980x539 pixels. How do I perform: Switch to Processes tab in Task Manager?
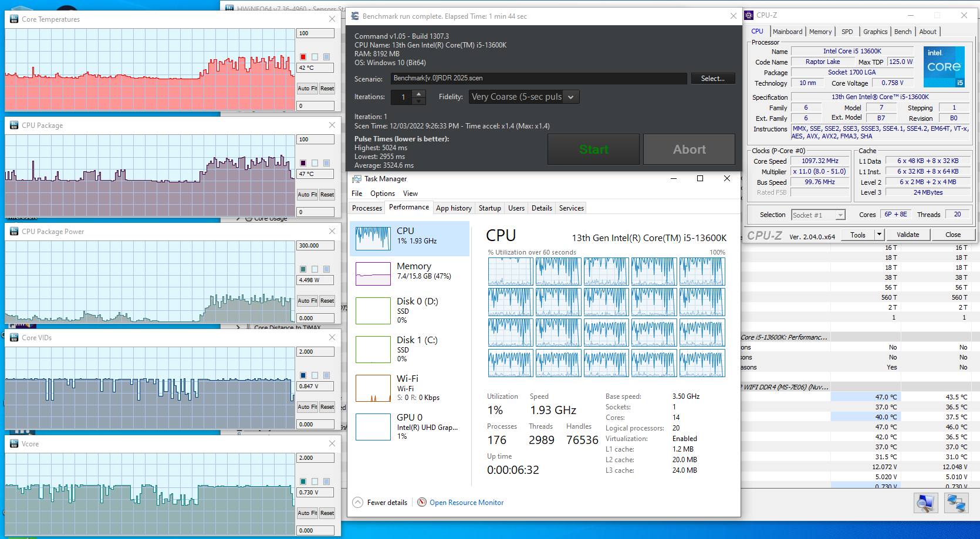(x=367, y=208)
